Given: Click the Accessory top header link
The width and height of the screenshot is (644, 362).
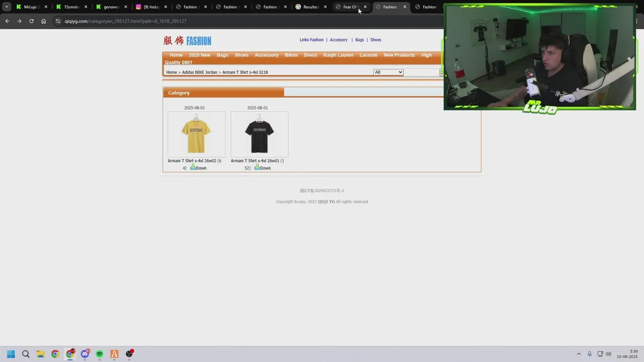Looking at the screenshot, I should pyautogui.click(x=339, y=40).
